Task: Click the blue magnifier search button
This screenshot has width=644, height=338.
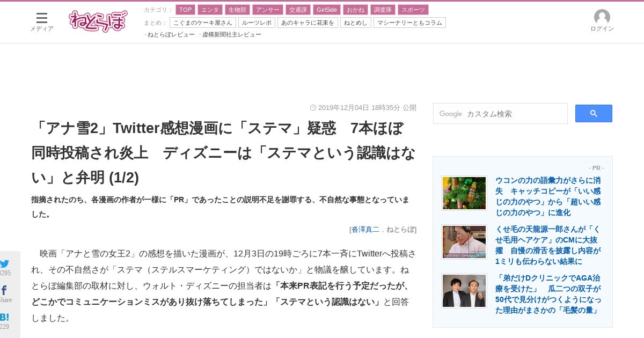Action: 594,113
